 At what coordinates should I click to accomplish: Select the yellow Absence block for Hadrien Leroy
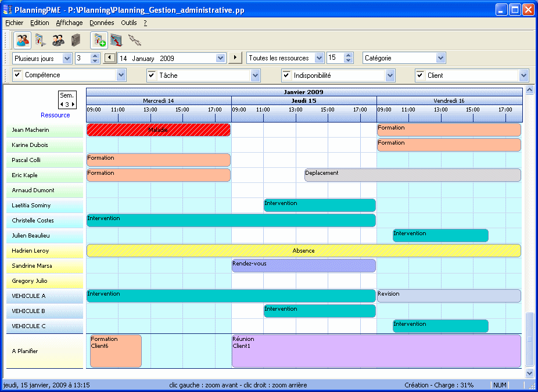[304, 251]
